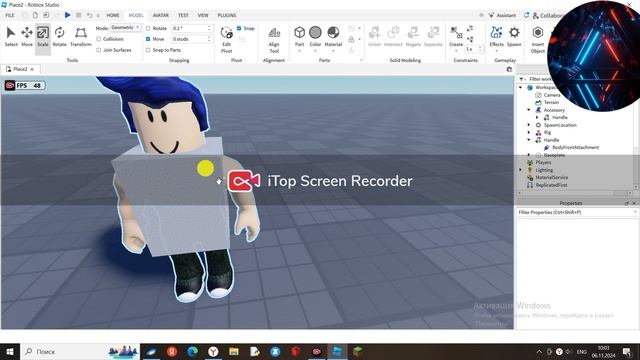The image size is (640, 360).
Task: Enable the Rotate snapping checkbox
Action: point(148,28)
